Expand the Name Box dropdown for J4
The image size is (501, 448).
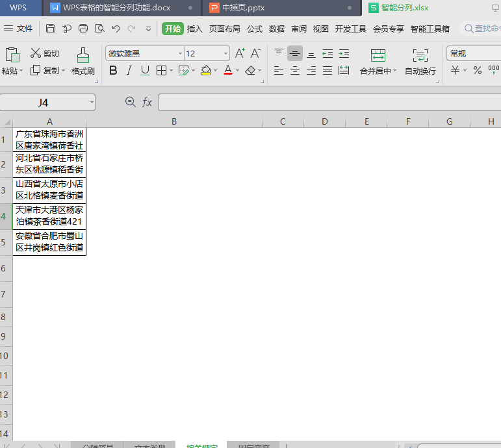(x=92, y=103)
